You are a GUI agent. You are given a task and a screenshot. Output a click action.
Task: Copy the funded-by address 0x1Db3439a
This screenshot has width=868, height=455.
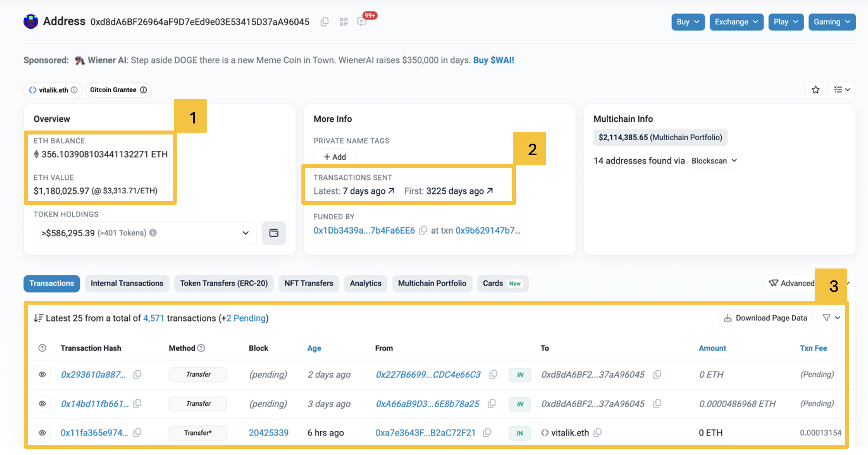pyautogui.click(x=423, y=231)
